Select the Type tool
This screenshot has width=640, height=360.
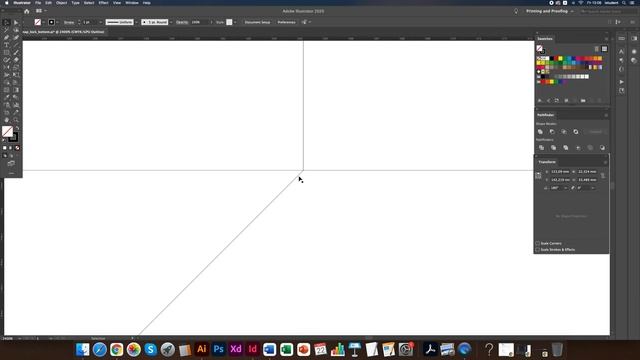click(7, 45)
